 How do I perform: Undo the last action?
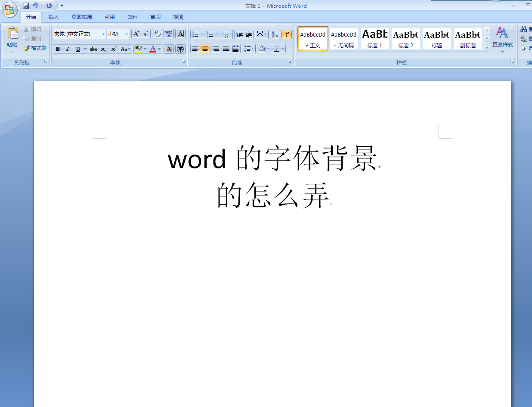[x=35, y=6]
